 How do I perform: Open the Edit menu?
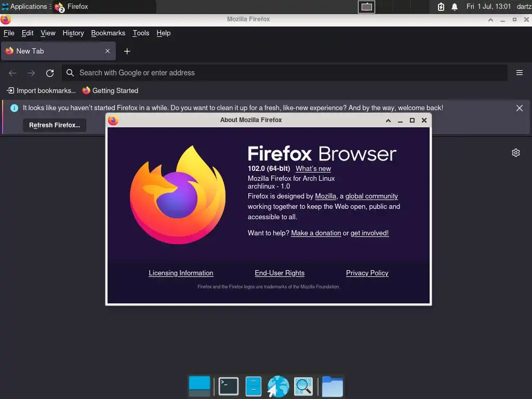(x=28, y=33)
